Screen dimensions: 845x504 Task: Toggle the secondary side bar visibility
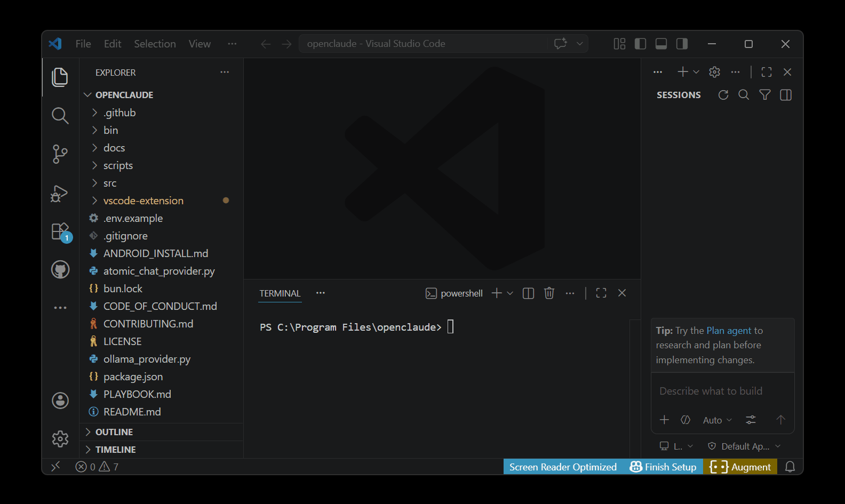[682, 44]
